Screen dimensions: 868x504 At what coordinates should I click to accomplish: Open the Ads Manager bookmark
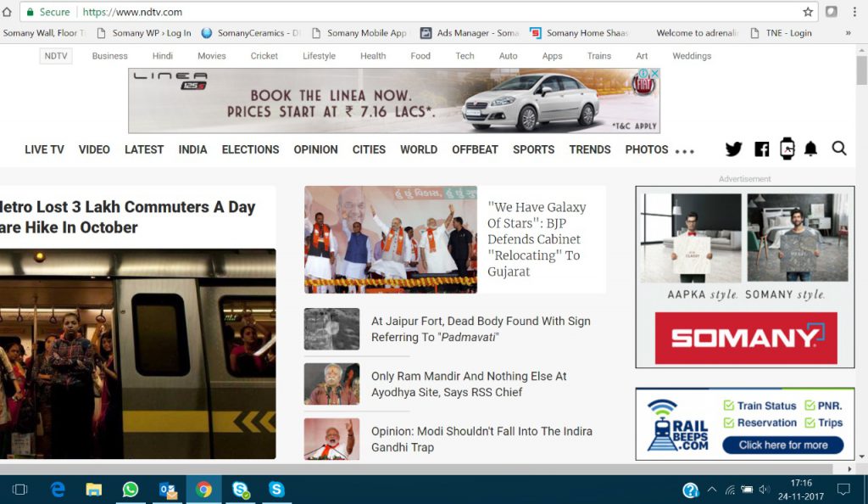[470, 33]
